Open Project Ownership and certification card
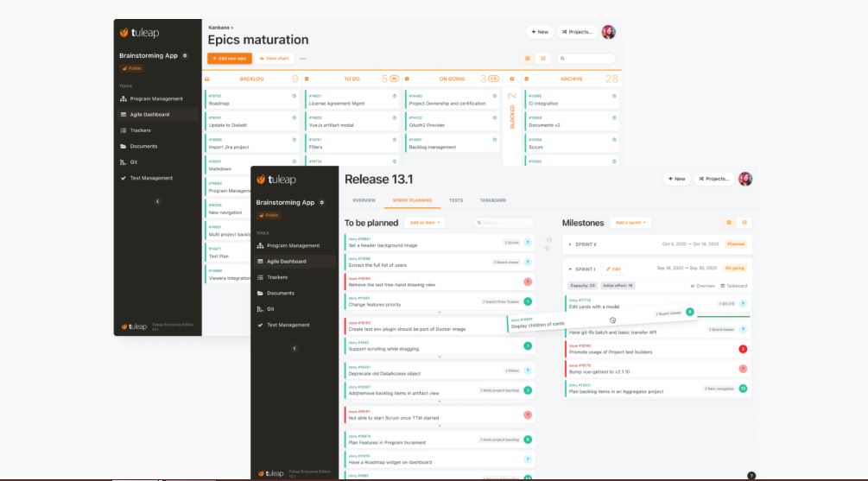 pos(452,99)
